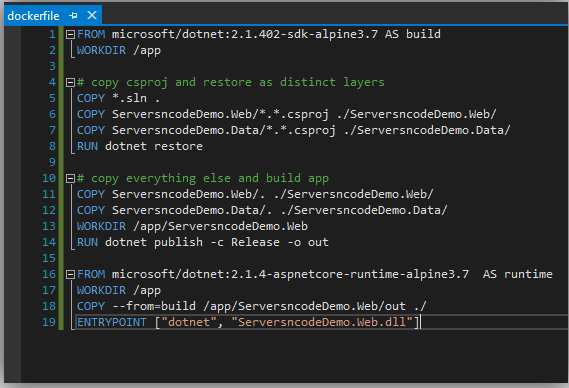Close the dockerfile tab
569x388 pixels.
pos(92,15)
